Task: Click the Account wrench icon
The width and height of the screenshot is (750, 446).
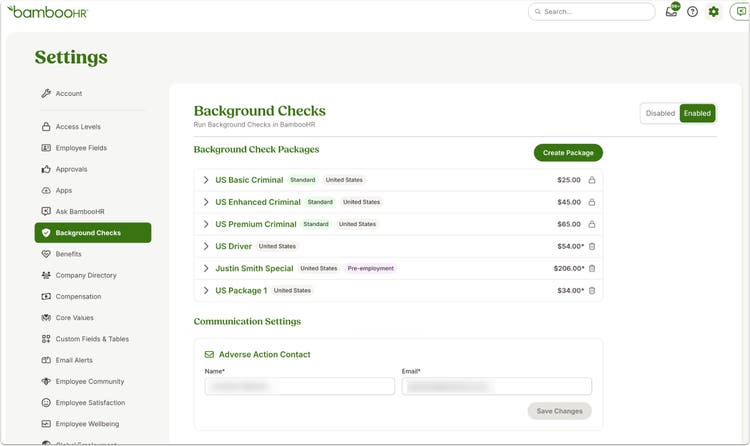Action: [x=46, y=93]
